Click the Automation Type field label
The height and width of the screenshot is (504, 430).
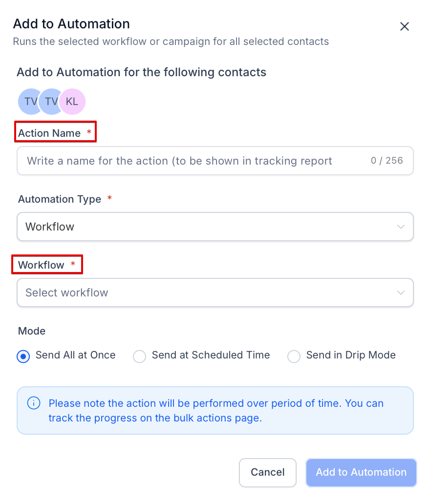pyautogui.click(x=60, y=199)
